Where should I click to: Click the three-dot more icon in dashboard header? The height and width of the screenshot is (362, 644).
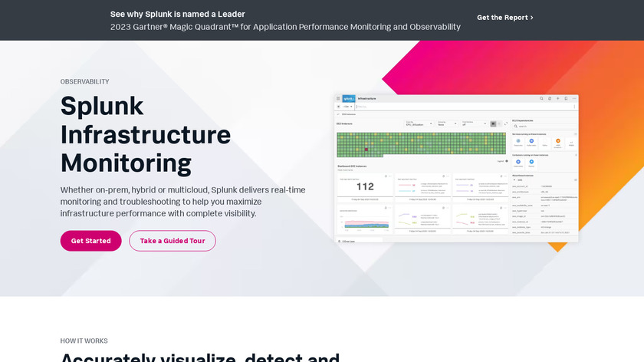[574, 99]
